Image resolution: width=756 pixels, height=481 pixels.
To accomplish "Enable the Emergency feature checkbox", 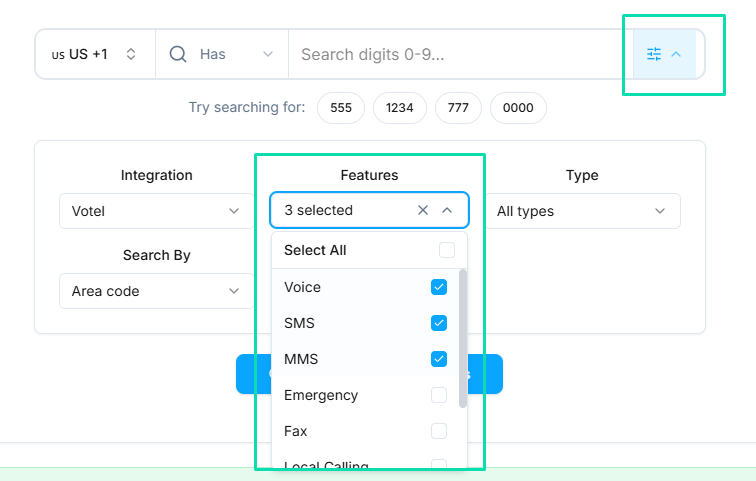I will [x=438, y=395].
